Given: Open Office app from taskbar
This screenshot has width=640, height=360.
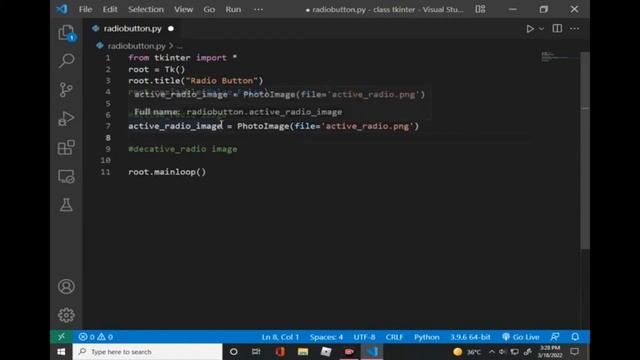Looking at the screenshot, I should click(x=280, y=351).
